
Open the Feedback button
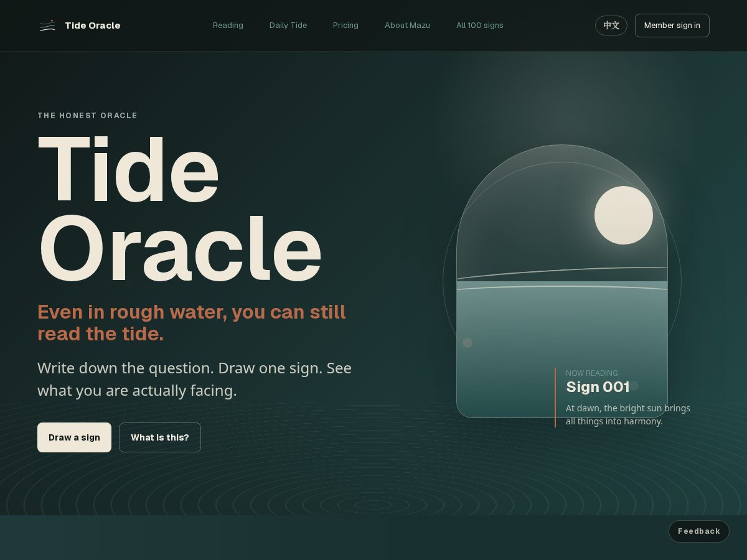699,531
